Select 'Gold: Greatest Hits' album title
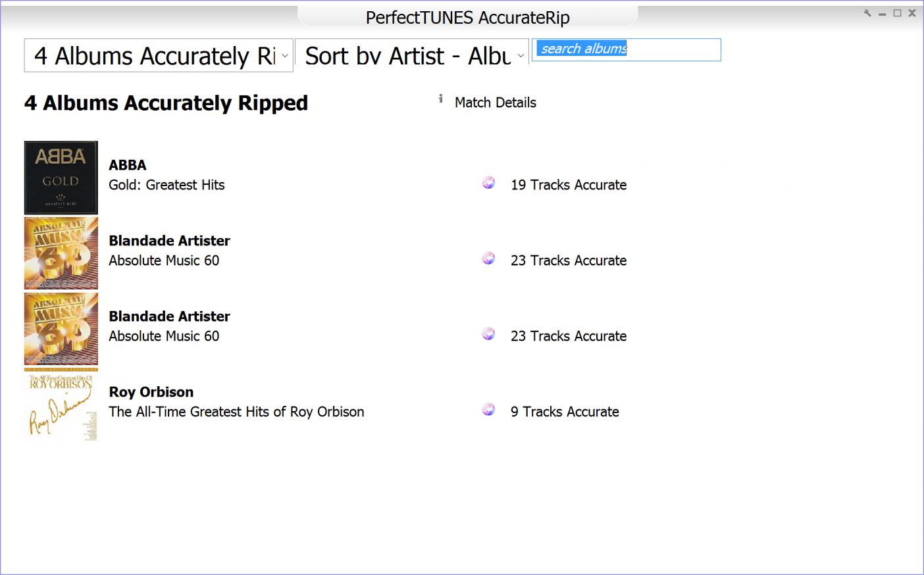The width and height of the screenshot is (924, 575). (167, 185)
